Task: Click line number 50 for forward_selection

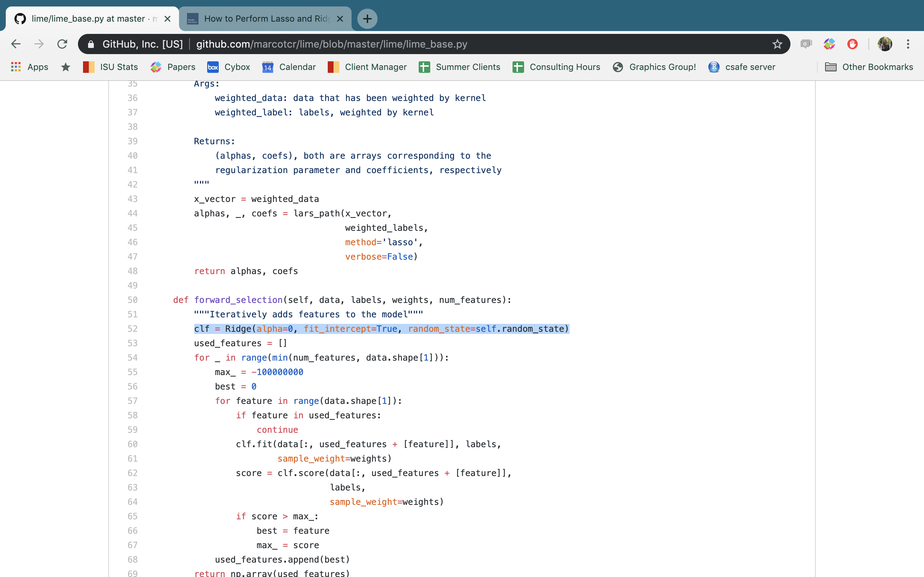Action: tap(132, 300)
